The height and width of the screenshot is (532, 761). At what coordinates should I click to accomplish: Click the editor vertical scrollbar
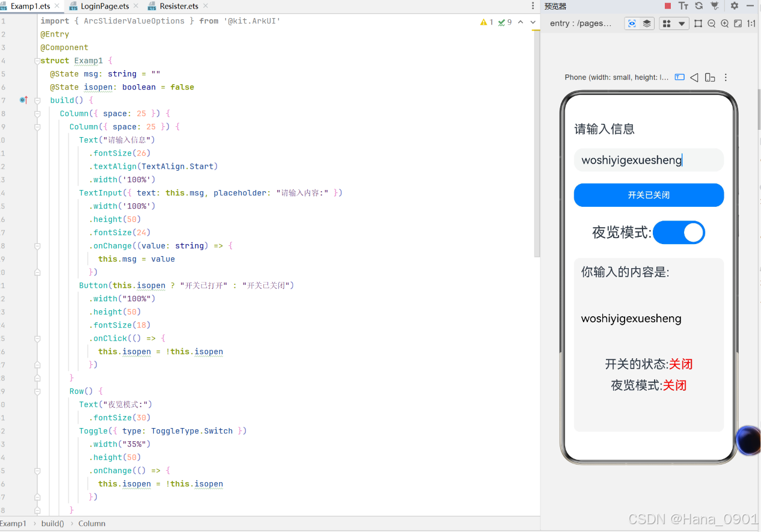537,144
